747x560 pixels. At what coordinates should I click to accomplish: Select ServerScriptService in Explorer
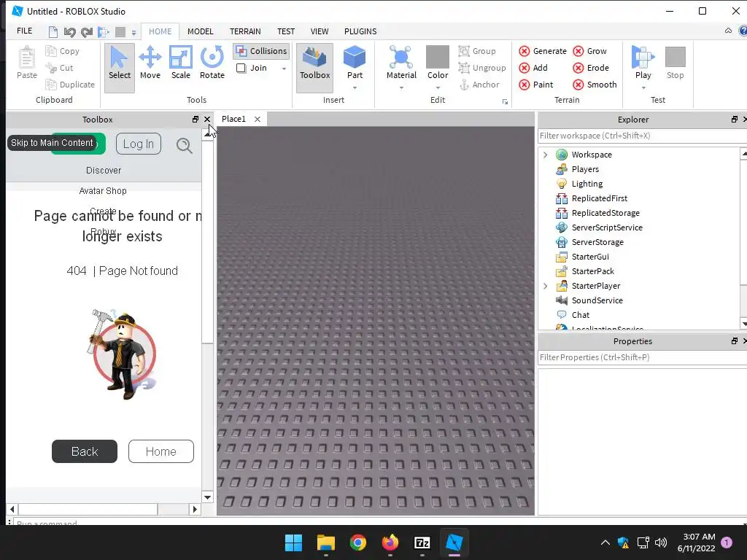pos(607,227)
